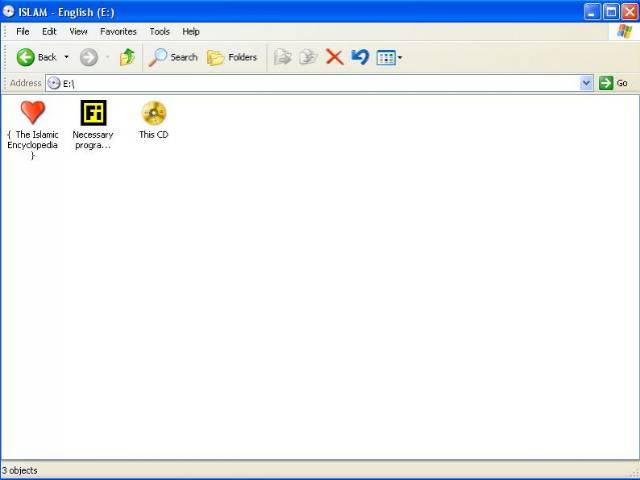Expand the Back history dropdown arrow
This screenshot has width=640, height=480.
(66, 57)
